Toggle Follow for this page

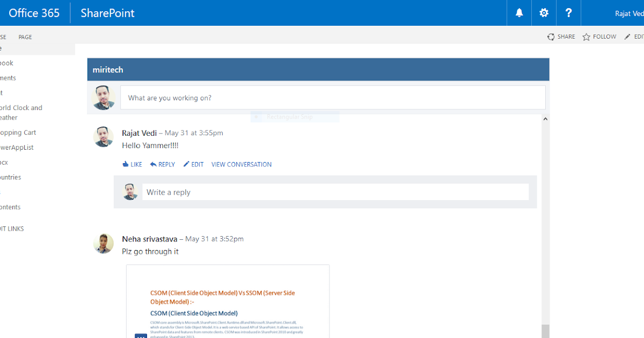[599, 36]
